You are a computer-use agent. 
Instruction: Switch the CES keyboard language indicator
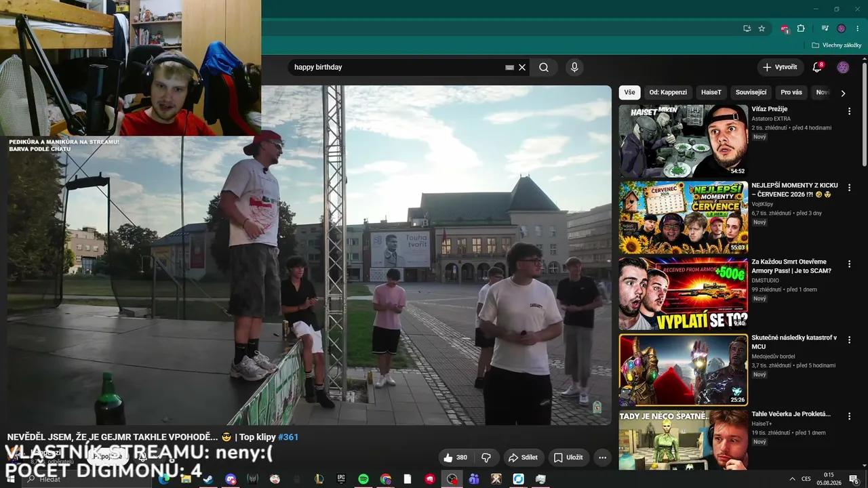[x=806, y=479]
